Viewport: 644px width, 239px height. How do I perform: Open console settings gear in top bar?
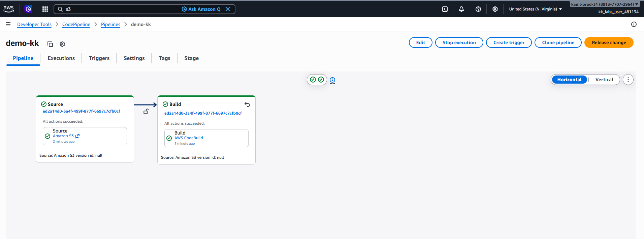tap(495, 9)
